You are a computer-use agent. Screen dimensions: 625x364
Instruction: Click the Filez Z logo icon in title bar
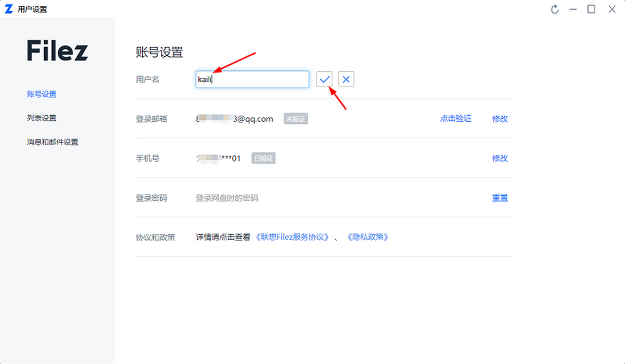(8, 9)
